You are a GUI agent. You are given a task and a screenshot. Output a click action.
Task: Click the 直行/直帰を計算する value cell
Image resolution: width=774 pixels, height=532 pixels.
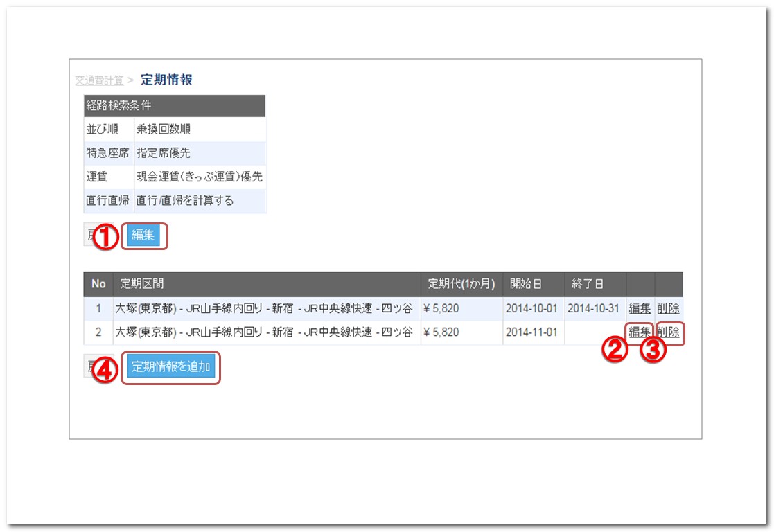(x=200, y=200)
